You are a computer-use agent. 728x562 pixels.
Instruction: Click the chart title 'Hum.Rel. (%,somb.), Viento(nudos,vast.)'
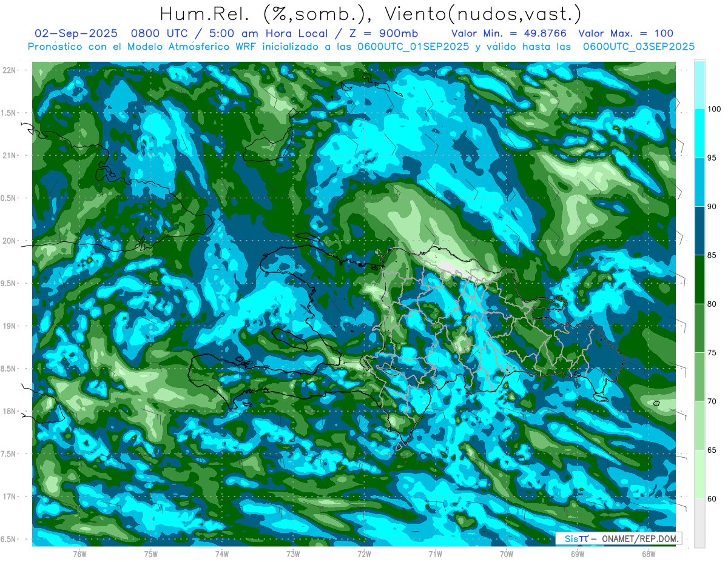pyautogui.click(x=370, y=13)
